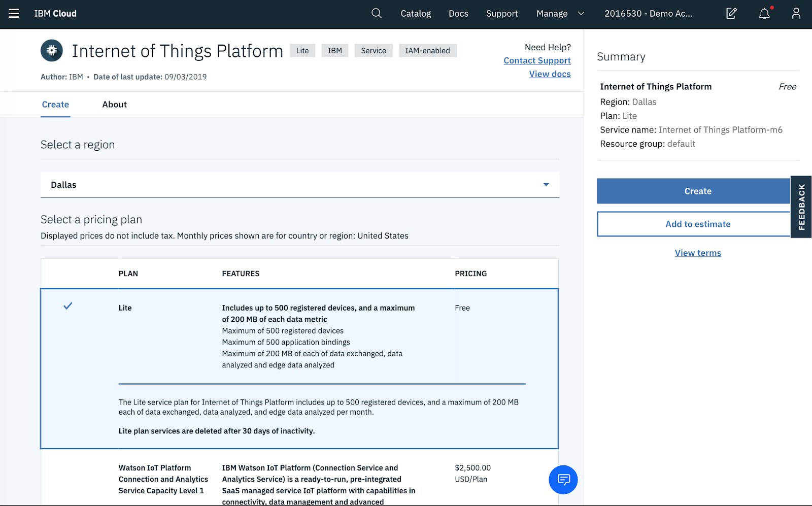Click the blue Create button
Screen dimensions: 812x506
(694, 191)
